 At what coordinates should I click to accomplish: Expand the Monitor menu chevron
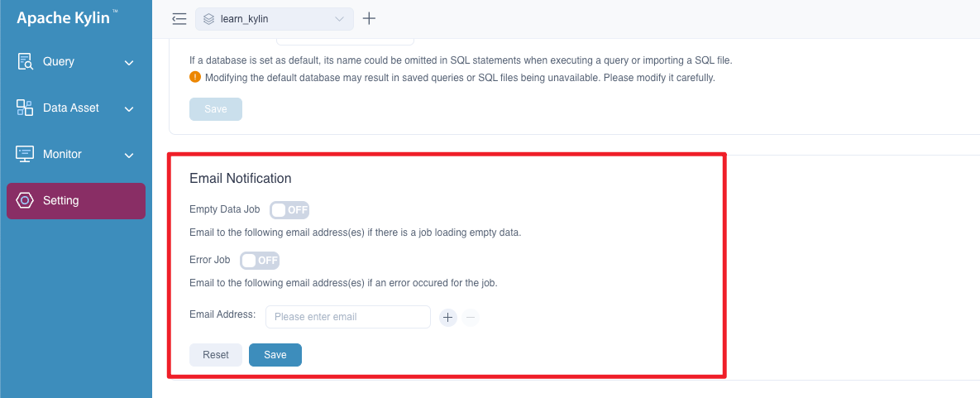[x=129, y=156]
